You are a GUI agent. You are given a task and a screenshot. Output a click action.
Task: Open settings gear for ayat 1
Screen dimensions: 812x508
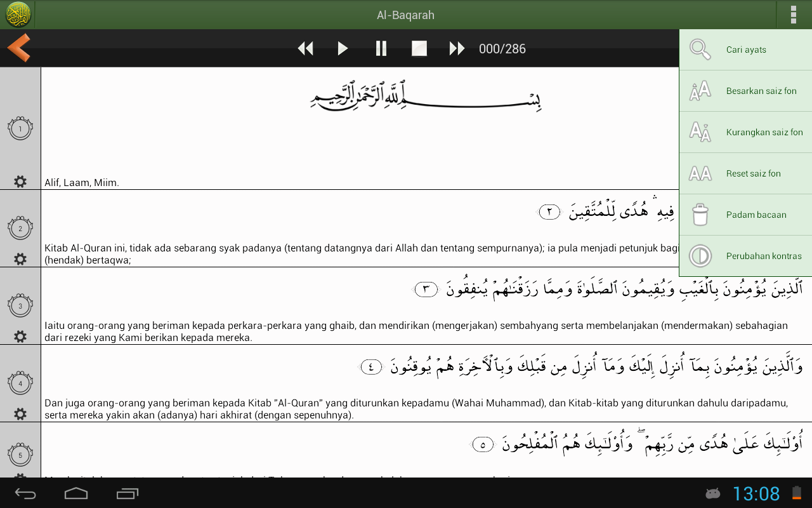20,182
